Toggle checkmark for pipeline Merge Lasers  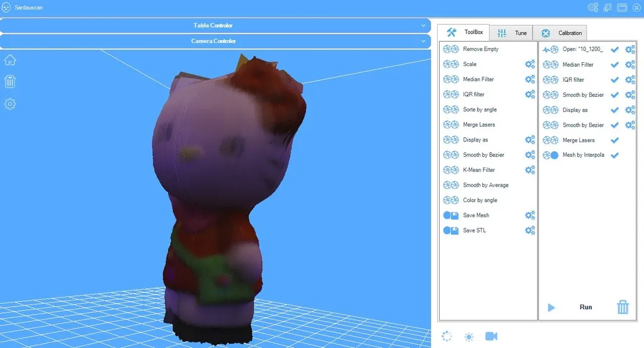click(x=614, y=140)
